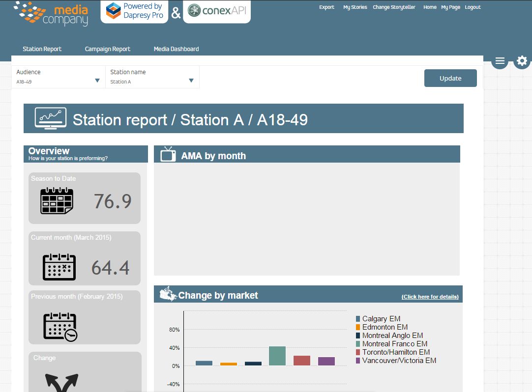Go to Home via top menu
Screen dimensions: 532x392
tap(430, 7)
